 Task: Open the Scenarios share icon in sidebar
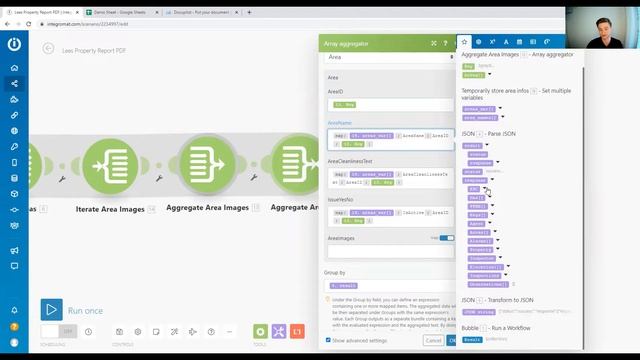[x=14, y=84]
